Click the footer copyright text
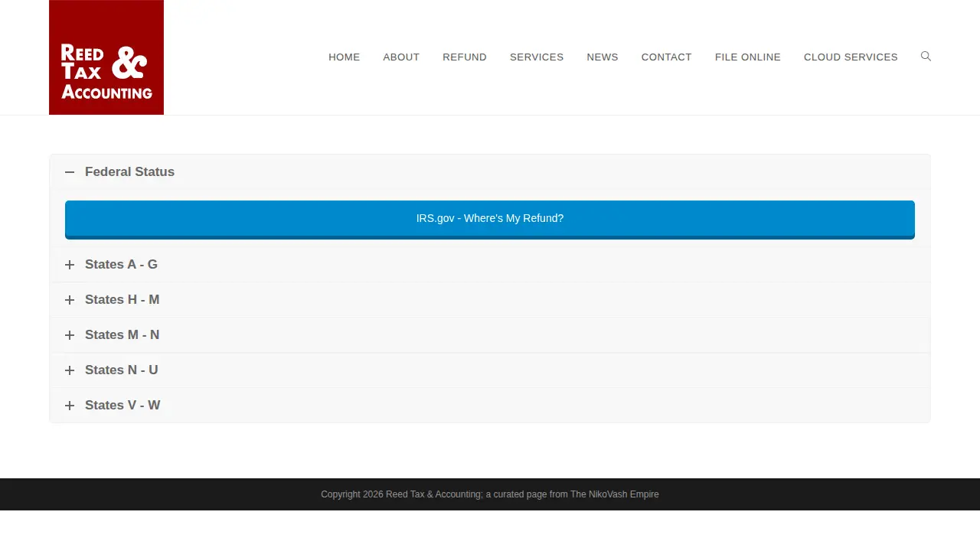This screenshot has height=551, width=980. 490,494
